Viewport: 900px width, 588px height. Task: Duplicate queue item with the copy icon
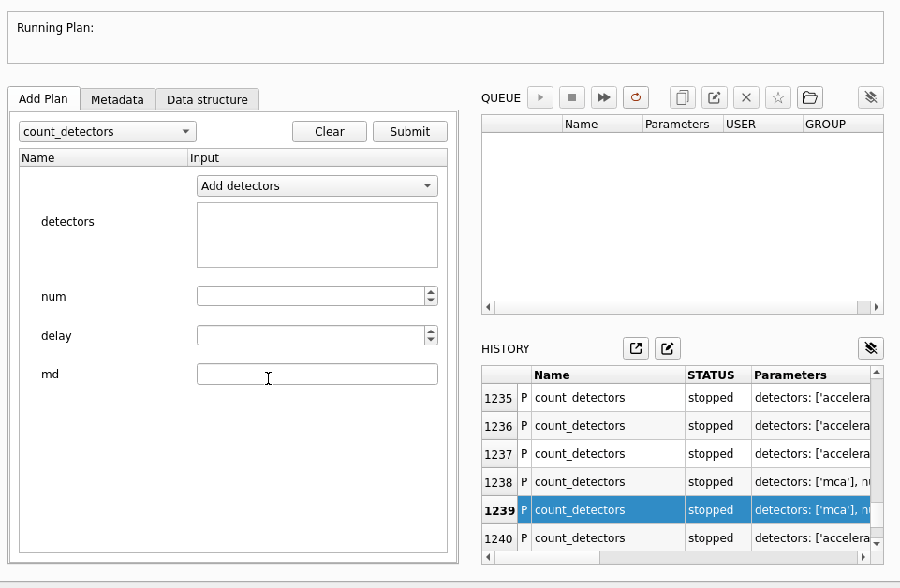pos(683,97)
